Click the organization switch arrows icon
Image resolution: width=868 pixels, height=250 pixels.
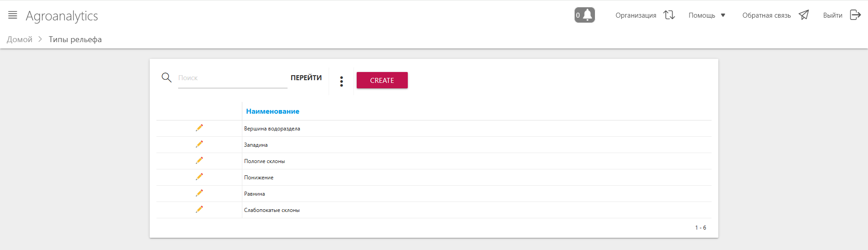669,15
